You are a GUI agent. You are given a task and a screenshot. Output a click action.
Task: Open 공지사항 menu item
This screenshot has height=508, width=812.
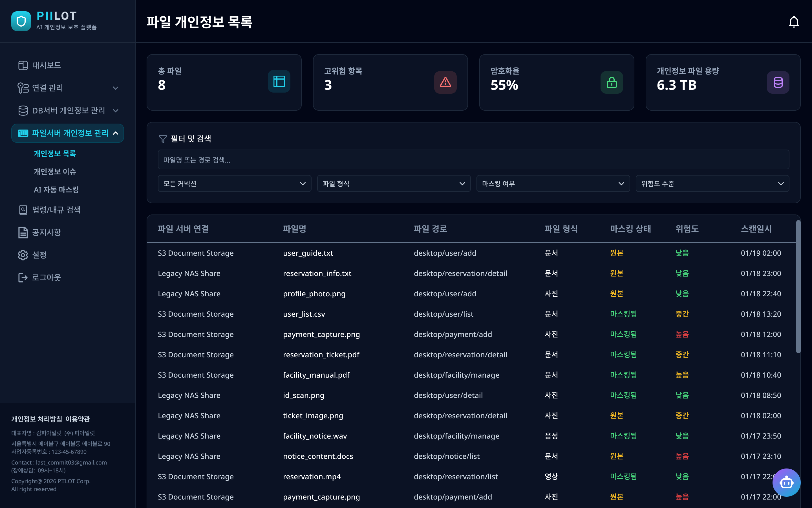[67, 233]
